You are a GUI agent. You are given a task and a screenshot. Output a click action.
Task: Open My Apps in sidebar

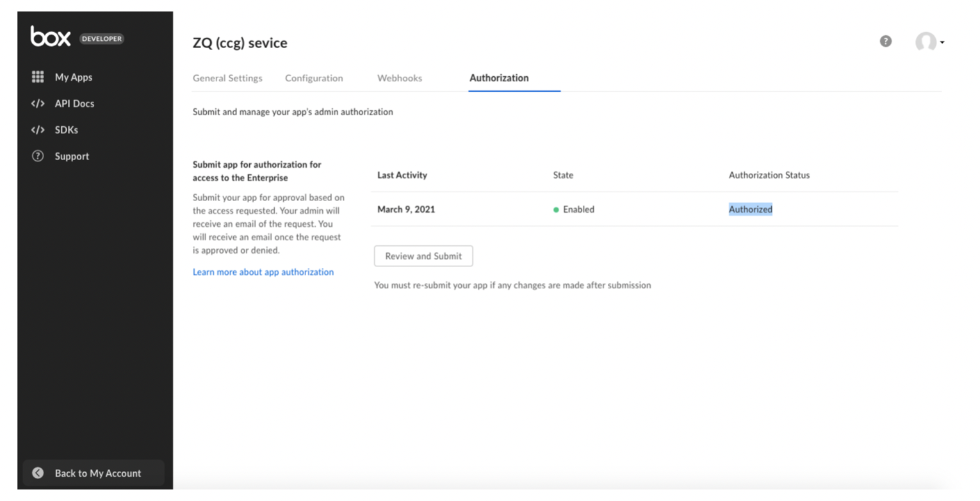coord(74,77)
